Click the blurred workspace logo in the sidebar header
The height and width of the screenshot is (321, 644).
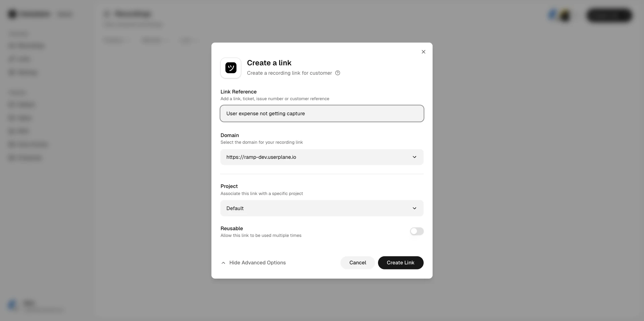point(12,14)
